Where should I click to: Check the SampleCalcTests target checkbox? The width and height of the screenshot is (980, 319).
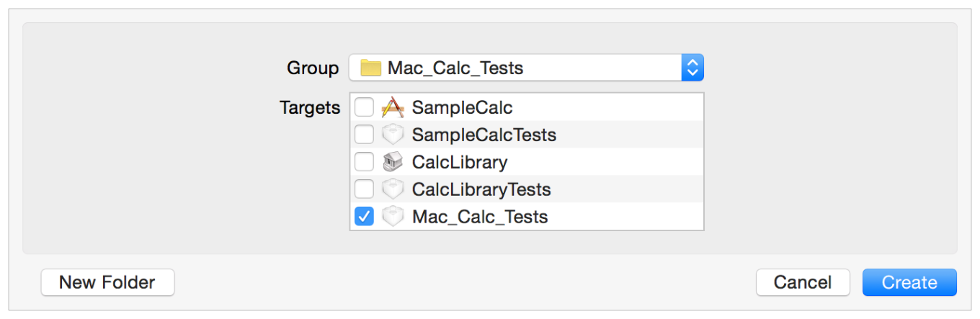[x=365, y=135]
